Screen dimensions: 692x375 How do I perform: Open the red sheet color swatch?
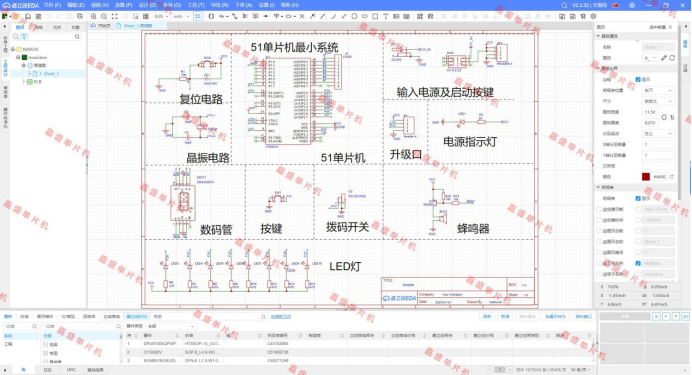pyautogui.click(x=646, y=176)
